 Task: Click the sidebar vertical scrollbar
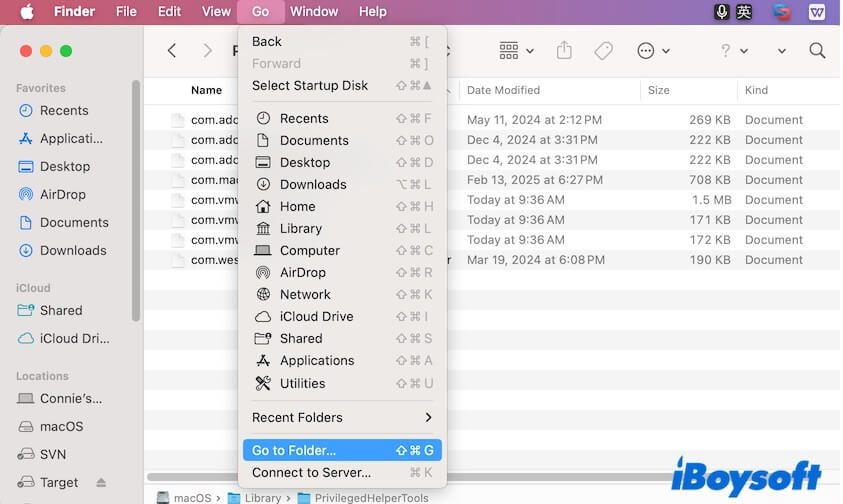(136, 200)
